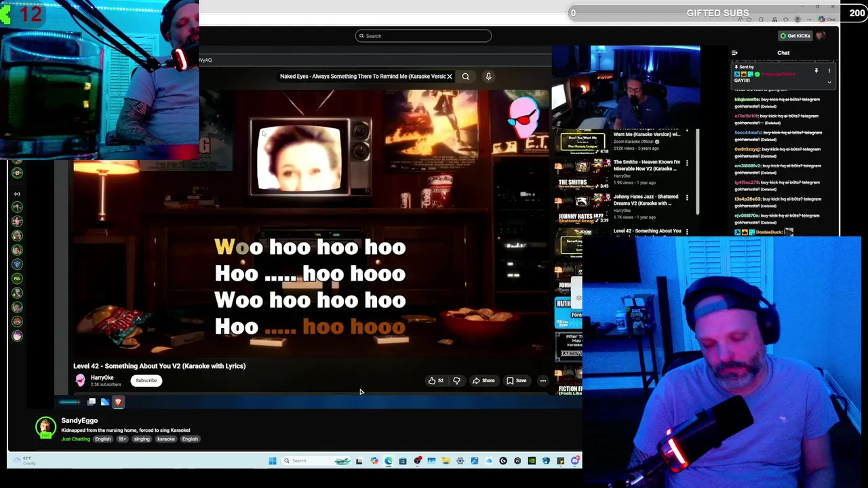868x488 pixels.
Task: Select the 18+ stream tag
Action: click(x=122, y=439)
